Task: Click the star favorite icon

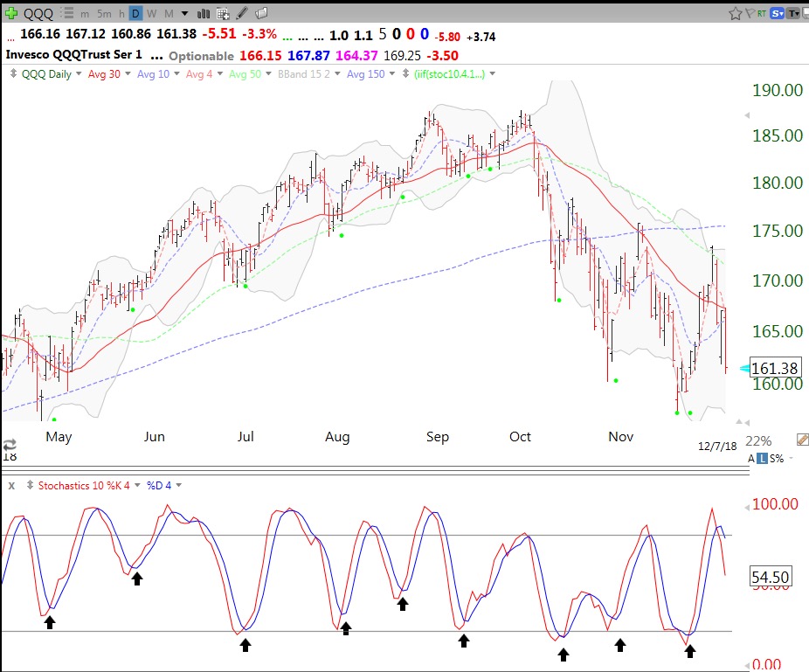Action: (736, 13)
